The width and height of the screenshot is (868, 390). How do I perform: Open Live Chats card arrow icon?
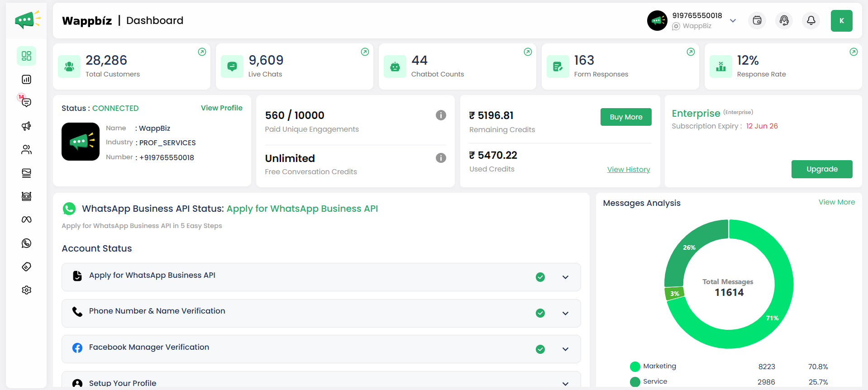pyautogui.click(x=365, y=52)
